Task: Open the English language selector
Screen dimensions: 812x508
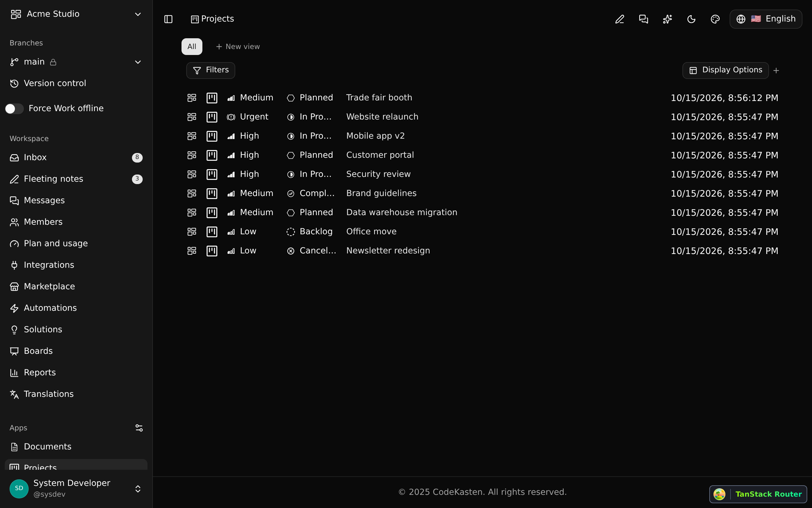Action: tap(766, 19)
